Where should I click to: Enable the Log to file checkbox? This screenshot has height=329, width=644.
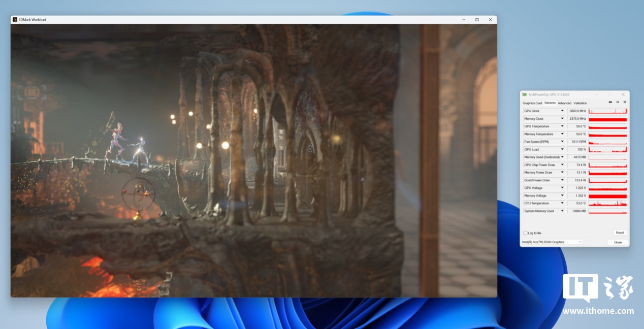525,233
